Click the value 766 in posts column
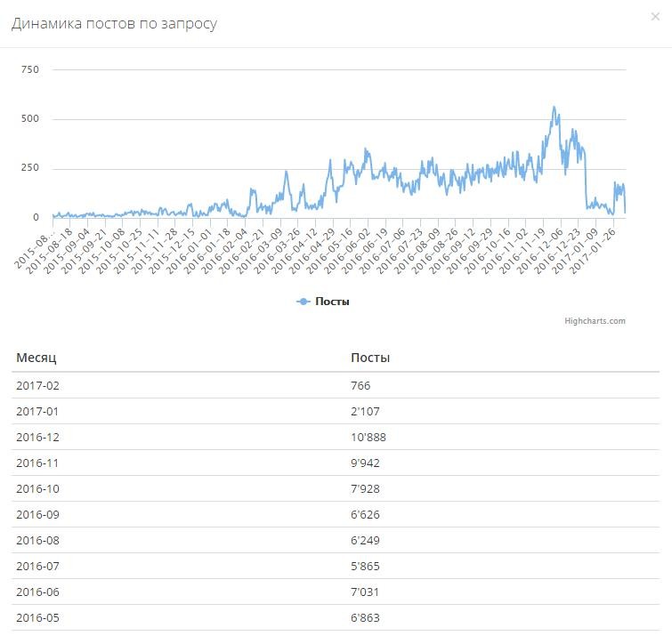This screenshot has height=636, width=672. (x=360, y=385)
